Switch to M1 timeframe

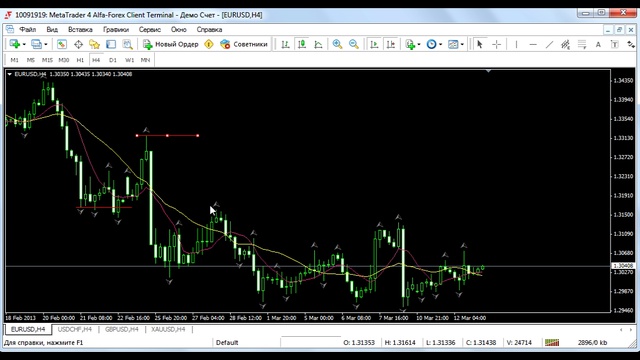(x=14, y=60)
